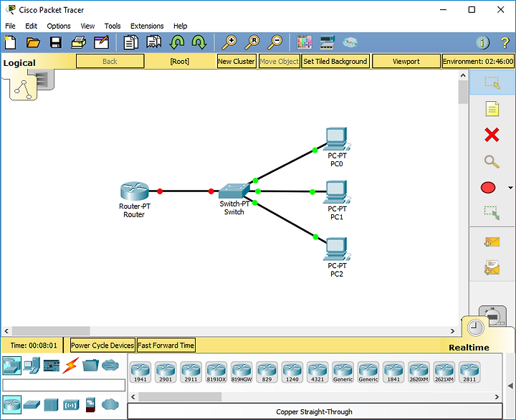Select the End Devices category icon
516x420 pixels.
coord(32,366)
